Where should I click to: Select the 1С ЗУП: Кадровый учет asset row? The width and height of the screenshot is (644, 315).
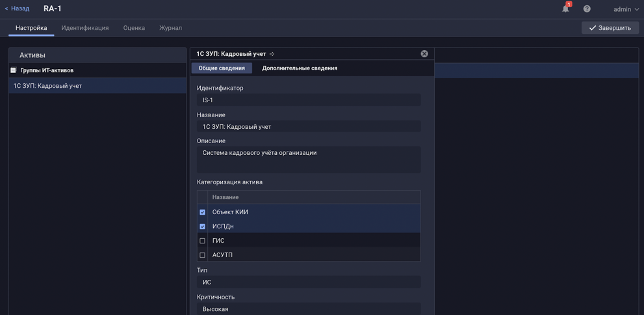click(x=97, y=86)
